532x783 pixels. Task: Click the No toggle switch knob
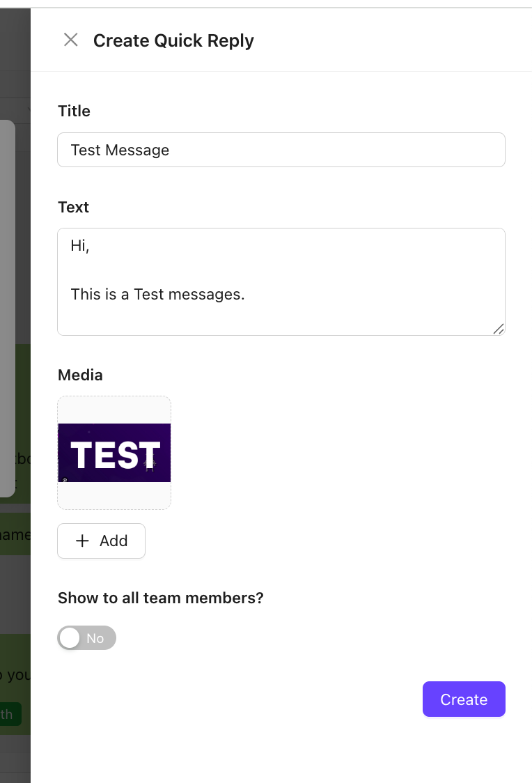pos(70,637)
